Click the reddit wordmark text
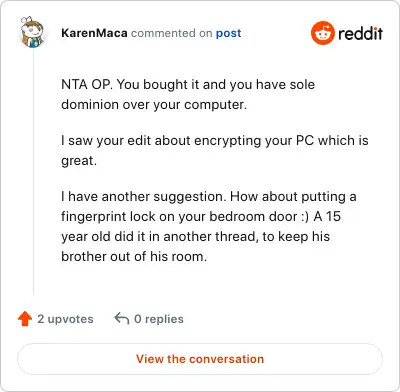Image resolution: width=400 pixels, height=392 pixels. [360, 33]
